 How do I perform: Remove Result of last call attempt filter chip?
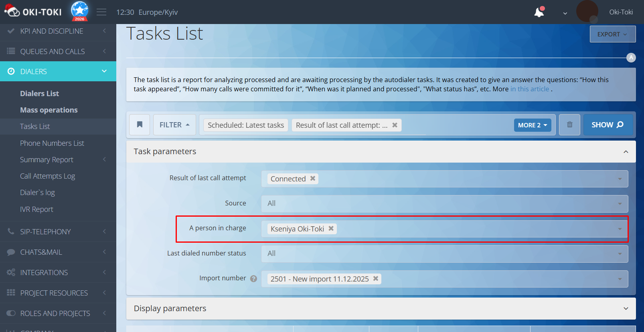pyautogui.click(x=395, y=125)
